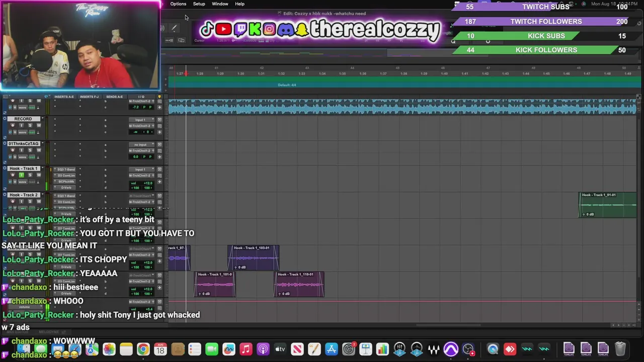The width and height of the screenshot is (644, 362).
Task: Select the Pencil tool in the toolbar
Action: (x=174, y=29)
